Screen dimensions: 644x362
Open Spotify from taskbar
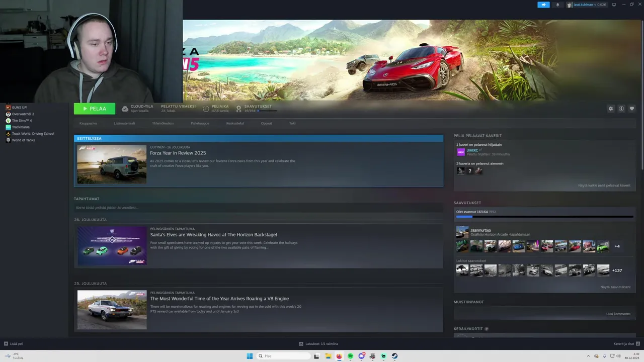(350, 356)
